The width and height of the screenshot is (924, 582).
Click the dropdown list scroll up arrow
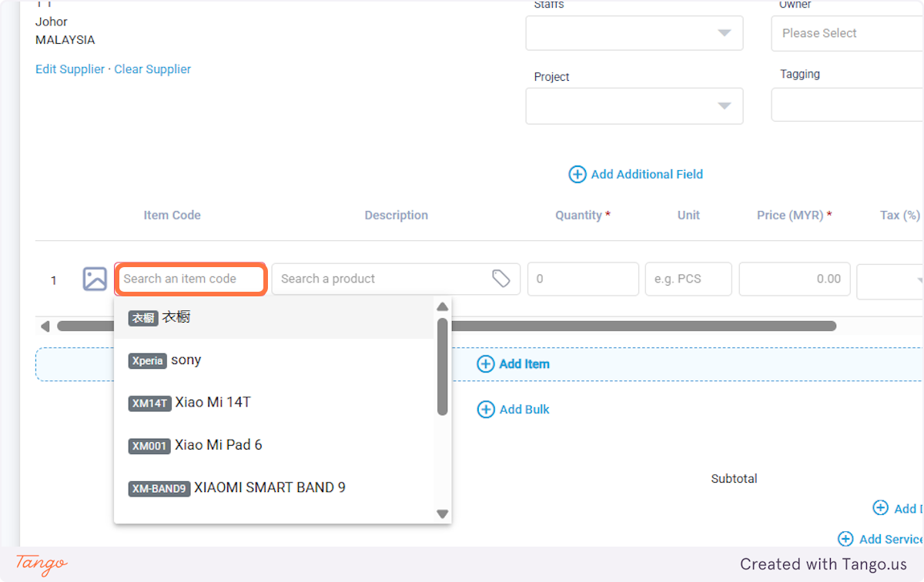442,306
